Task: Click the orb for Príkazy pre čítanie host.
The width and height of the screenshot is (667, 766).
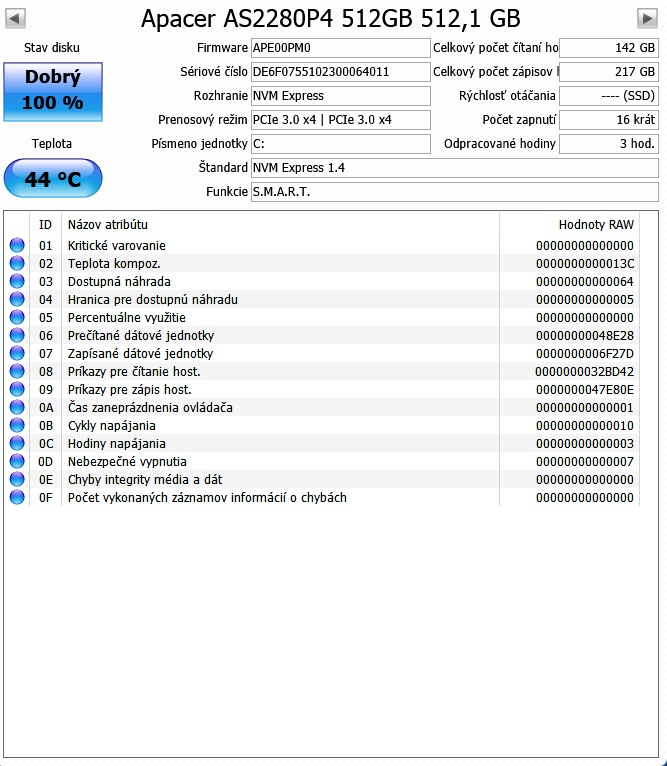Action: (x=17, y=371)
